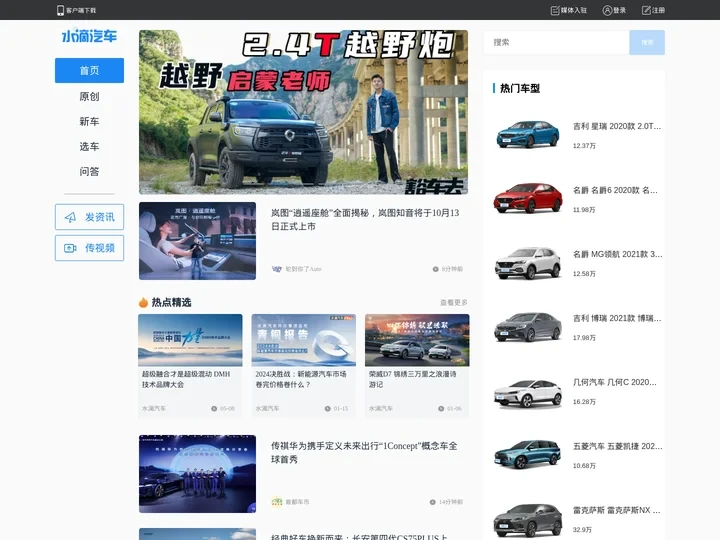Click the paper plane icon in 发资讯
Screen dimensions: 720x540
[70, 217]
